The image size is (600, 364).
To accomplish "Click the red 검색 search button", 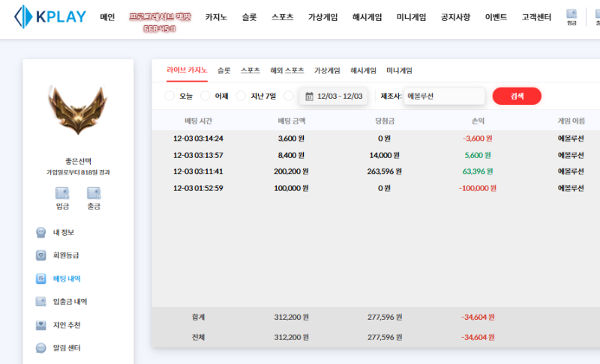I will pyautogui.click(x=517, y=96).
